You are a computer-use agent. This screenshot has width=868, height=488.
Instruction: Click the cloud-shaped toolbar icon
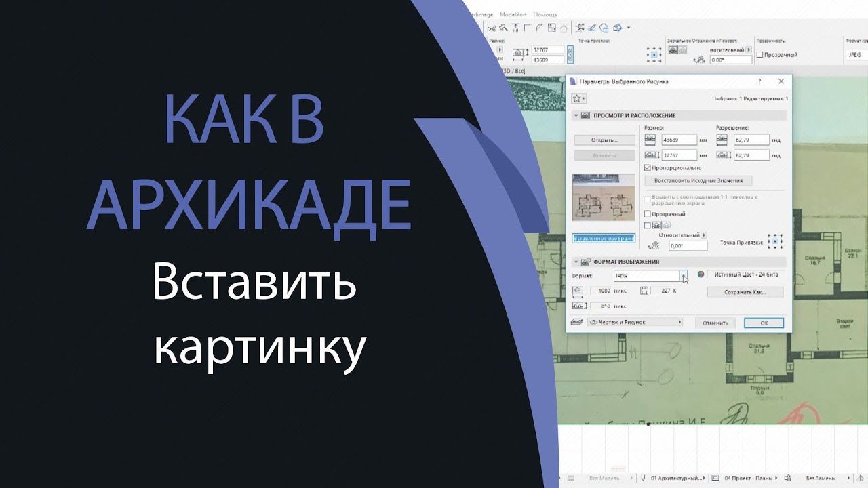click(605, 28)
